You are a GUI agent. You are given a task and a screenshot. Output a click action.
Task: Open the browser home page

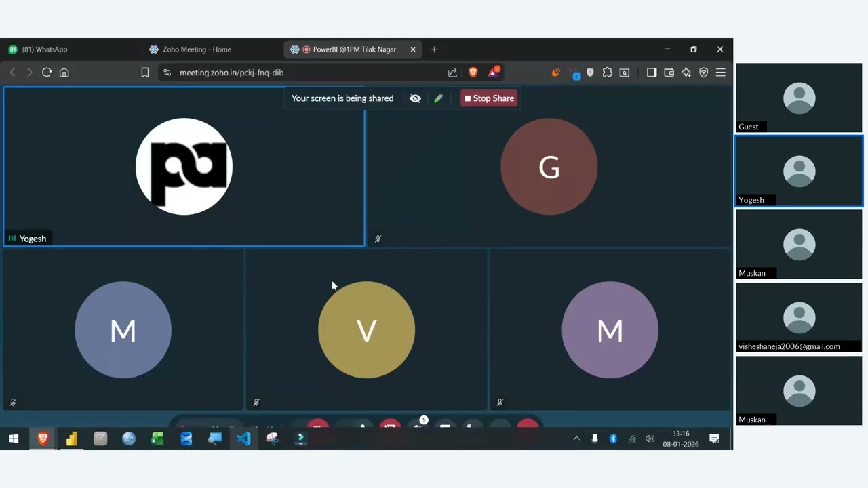click(x=64, y=73)
